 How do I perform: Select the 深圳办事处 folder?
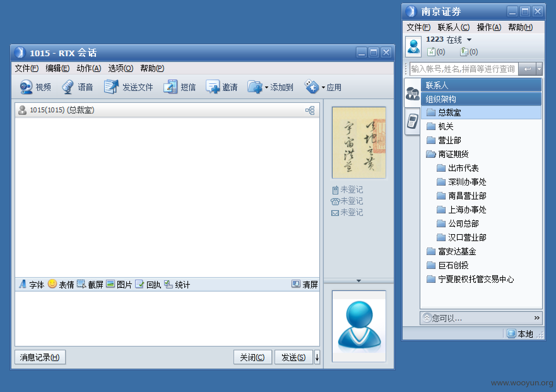tap(461, 182)
